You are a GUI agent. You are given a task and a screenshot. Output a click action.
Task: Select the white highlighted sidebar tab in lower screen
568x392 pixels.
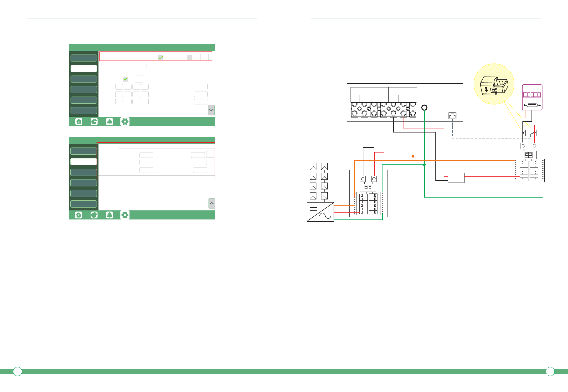(x=83, y=162)
